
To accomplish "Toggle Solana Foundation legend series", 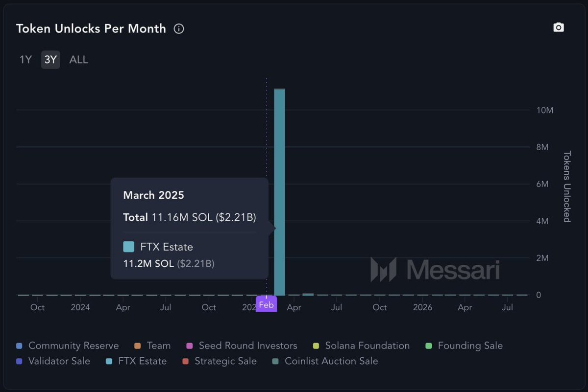I will (361, 346).
